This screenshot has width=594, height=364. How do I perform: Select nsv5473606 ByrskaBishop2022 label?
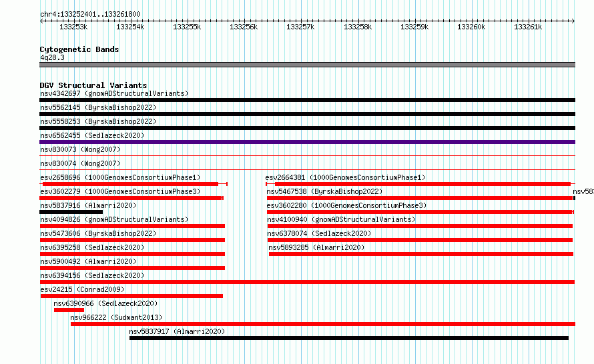pyautogui.click(x=98, y=233)
